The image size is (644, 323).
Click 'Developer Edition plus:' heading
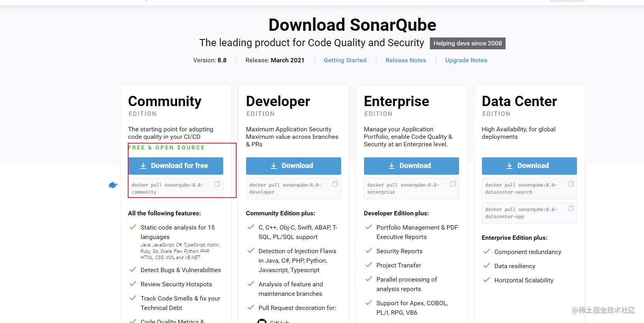[396, 213]
